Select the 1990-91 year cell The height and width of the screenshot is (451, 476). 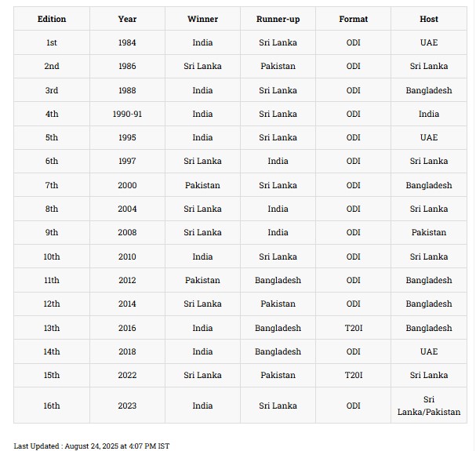(x=127, y=114)
